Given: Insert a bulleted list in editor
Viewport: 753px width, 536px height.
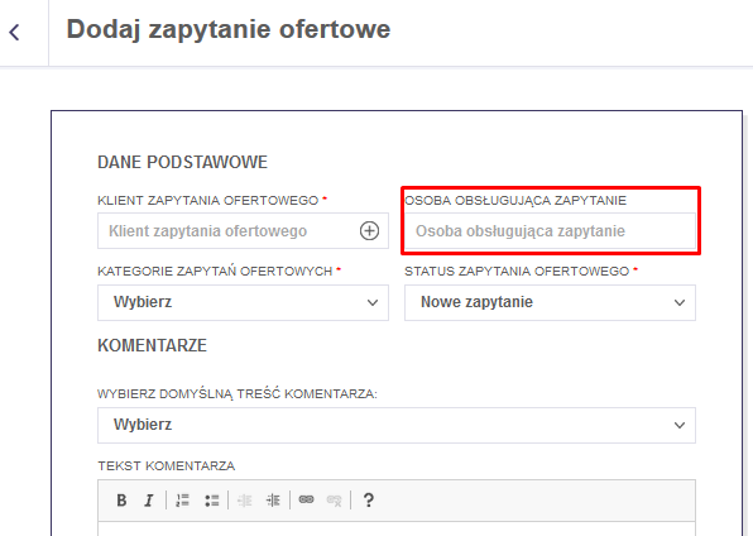Looking at the screenshot, I should point(211,501).
